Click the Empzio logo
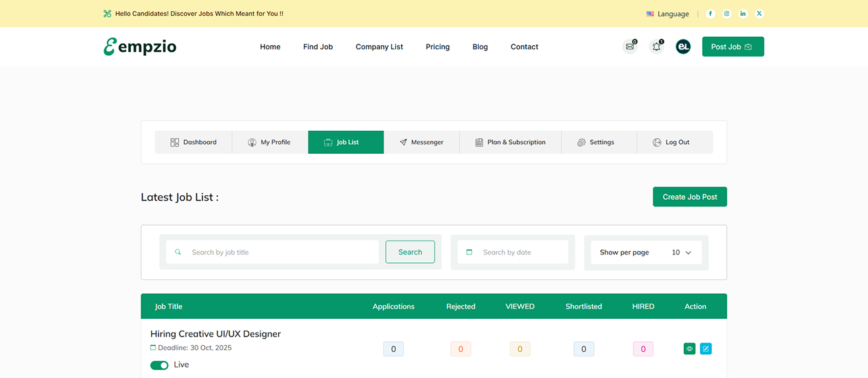This screenshot has height=378, width=868. coord(140,47)
